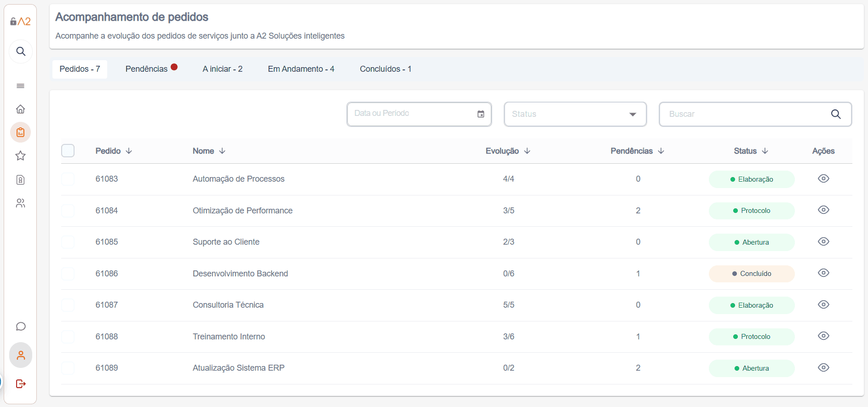
Task: Click the logout icon at the sidebar bottom
Action: (x=21, y=384)
